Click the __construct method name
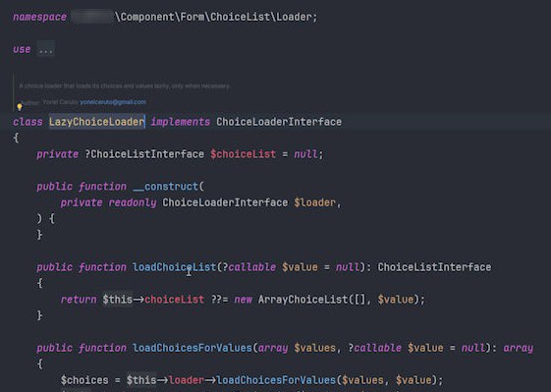551x392 pixels. point(166,187)
